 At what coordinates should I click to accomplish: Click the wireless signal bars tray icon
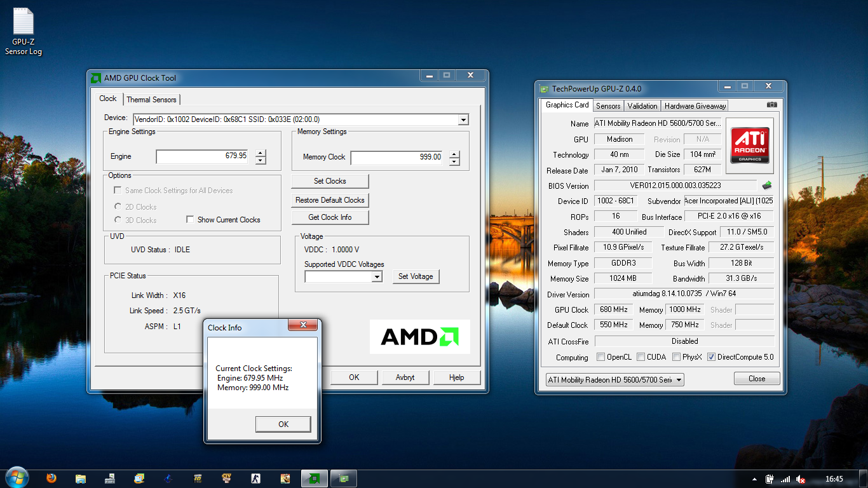tap(785, 479)
